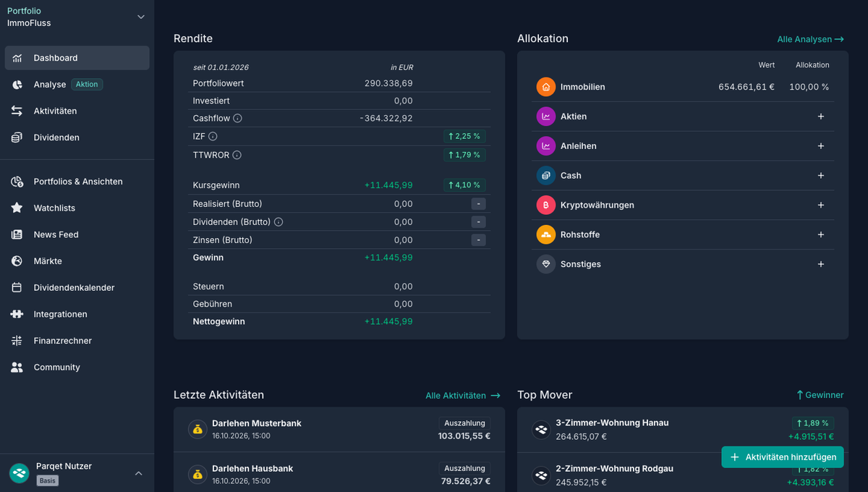Click the Aktien chart icon
This screenshot has width=868, height=492.
(x=545, y=116)
